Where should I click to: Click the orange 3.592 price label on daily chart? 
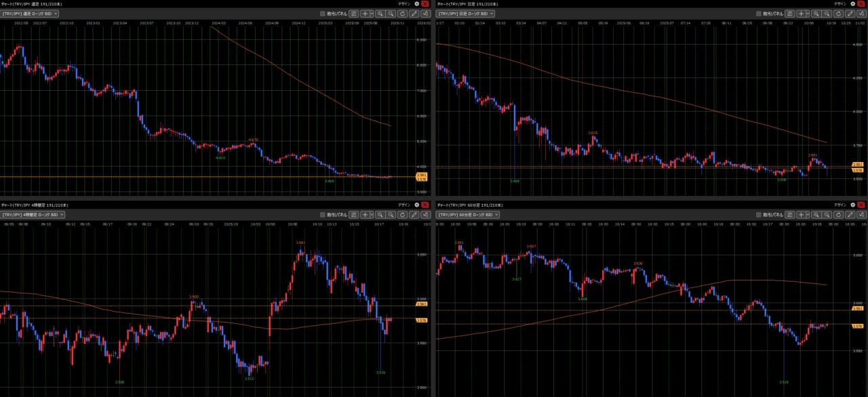tap(857, 165)
